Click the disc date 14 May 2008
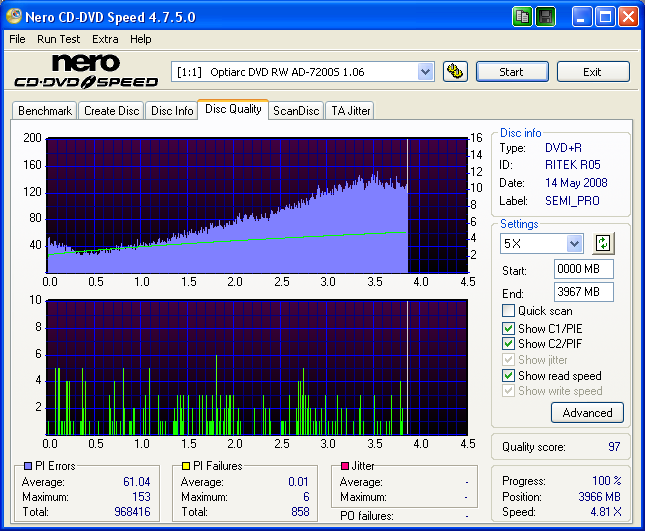Screen dimensions: 645x531 tap(576, 183)
